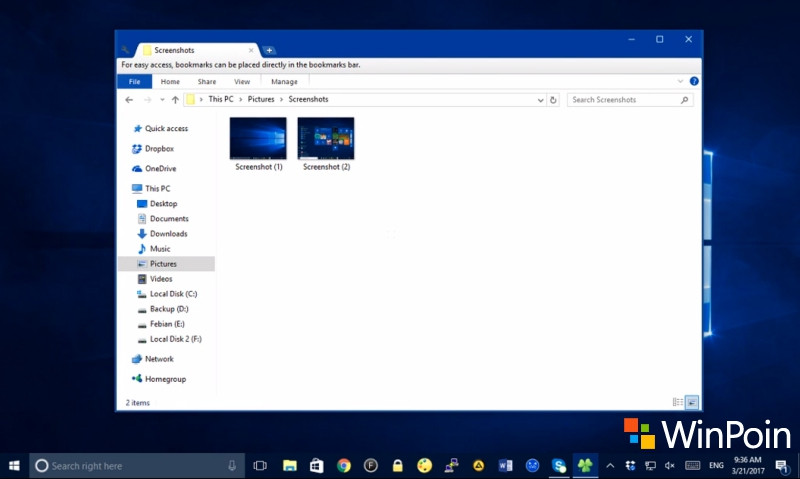Open Downloads in the sidebar
800x479 pixels.
162,234
